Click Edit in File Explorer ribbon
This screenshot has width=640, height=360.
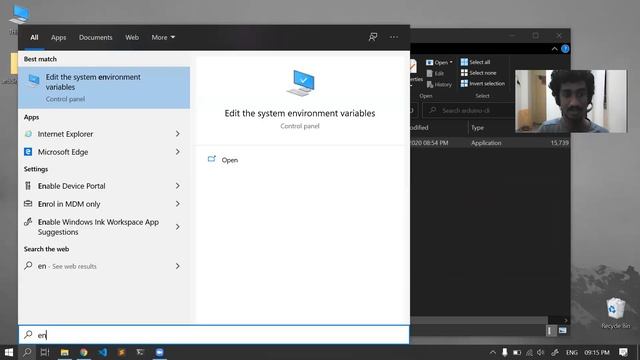coord(435,73)
